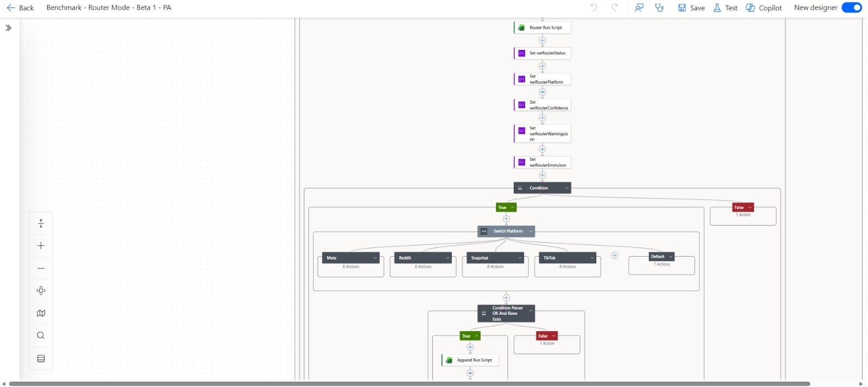Image resolution: width=868 pixels, height=387 pixels.
Task: Click the collapse/expand all actions icon
Action: pyautogui.click(x=41, y=223)
